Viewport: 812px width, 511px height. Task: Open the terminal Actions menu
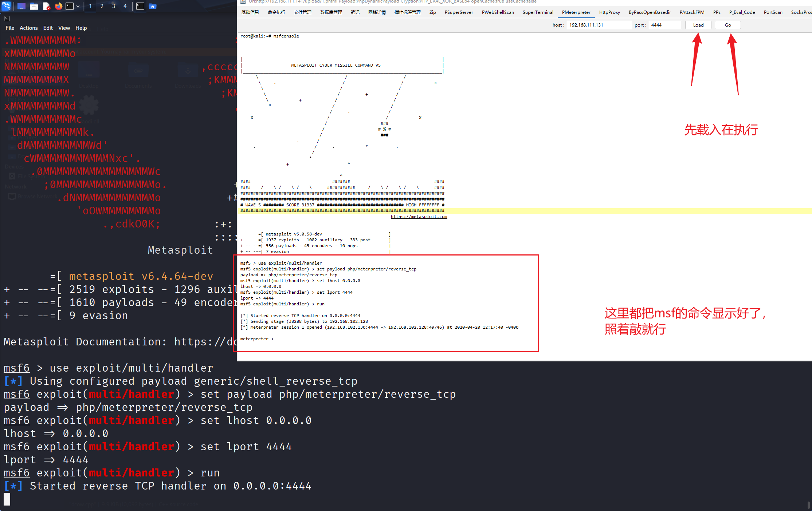28,28
